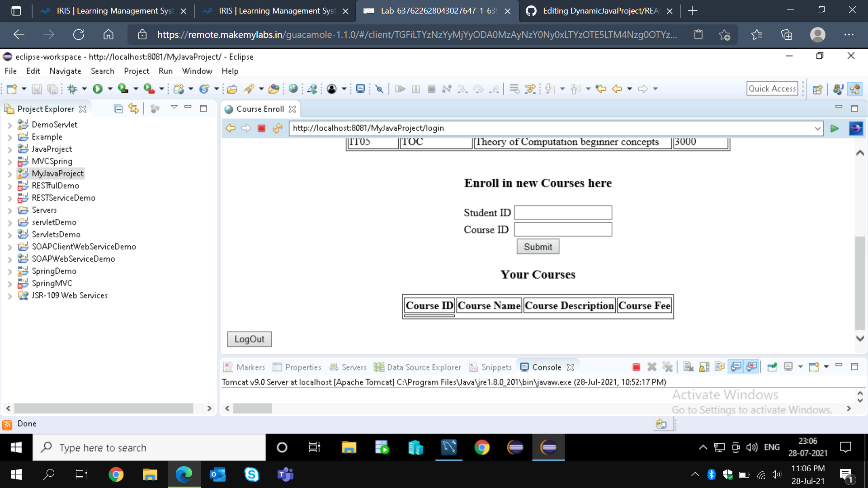Run the application using the Run icon

[x=98, y=89]
